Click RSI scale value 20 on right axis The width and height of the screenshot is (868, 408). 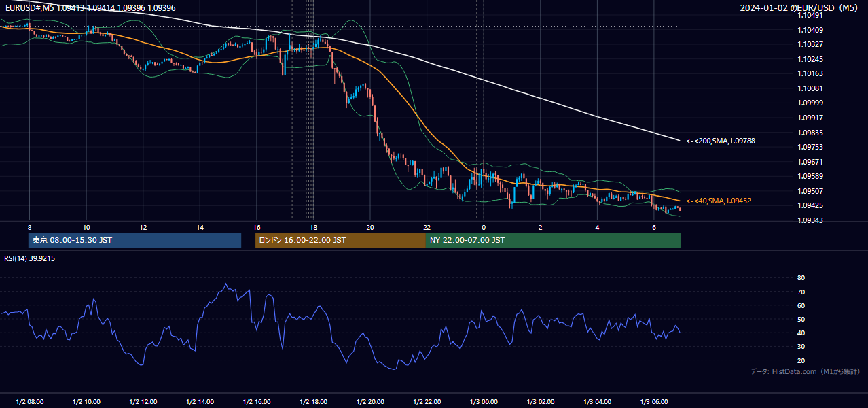pos(801,360)
